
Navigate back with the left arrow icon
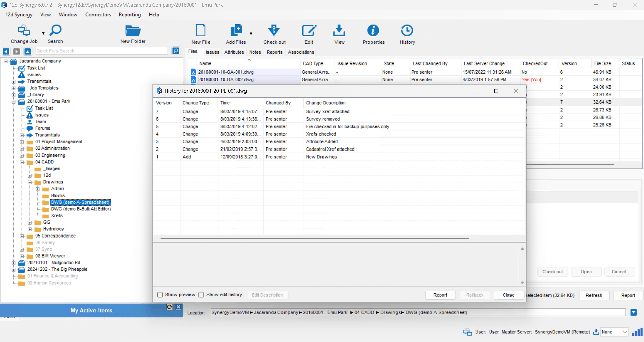(6, 51)
